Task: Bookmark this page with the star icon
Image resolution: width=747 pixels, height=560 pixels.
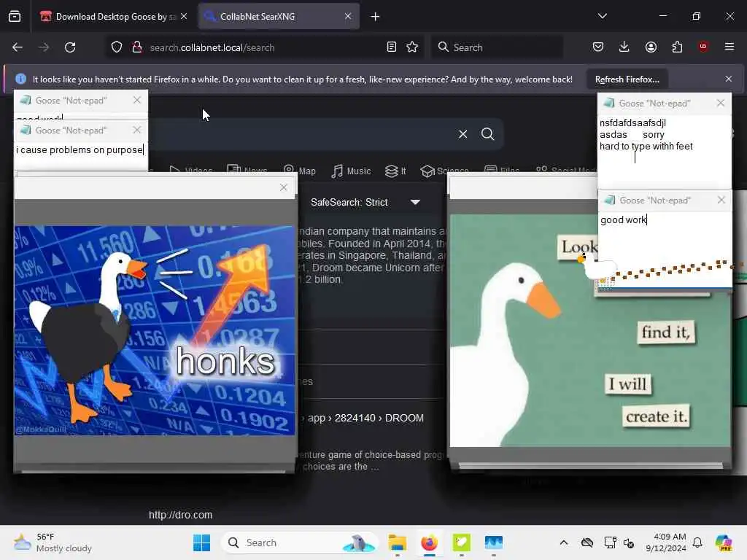Action: point(412,47)
